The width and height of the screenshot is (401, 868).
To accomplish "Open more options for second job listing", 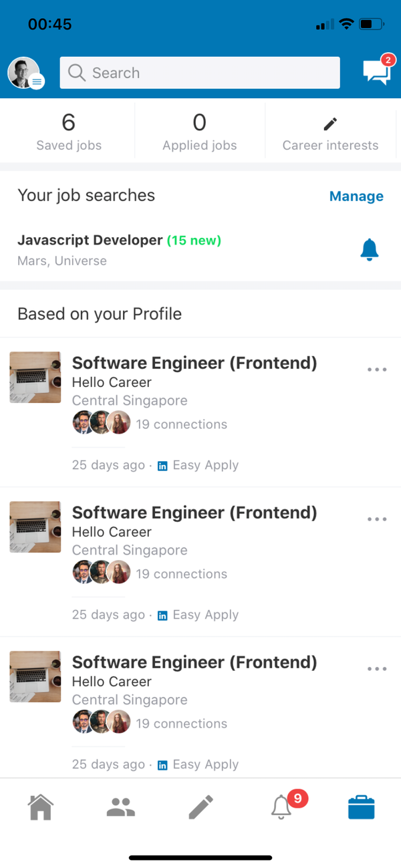I will pyautogui.click(x=377, y=519).
